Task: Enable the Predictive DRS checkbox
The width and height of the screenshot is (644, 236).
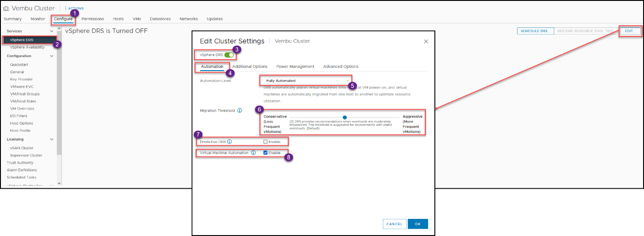Action: coord(266,142)
